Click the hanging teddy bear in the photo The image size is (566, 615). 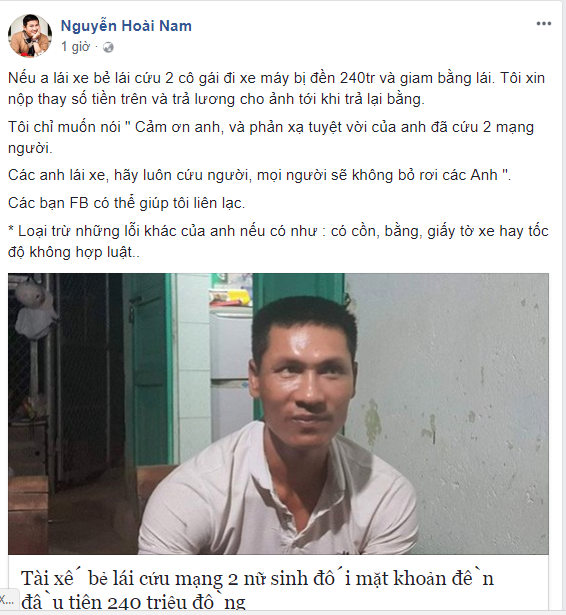[x=35, y=306]
